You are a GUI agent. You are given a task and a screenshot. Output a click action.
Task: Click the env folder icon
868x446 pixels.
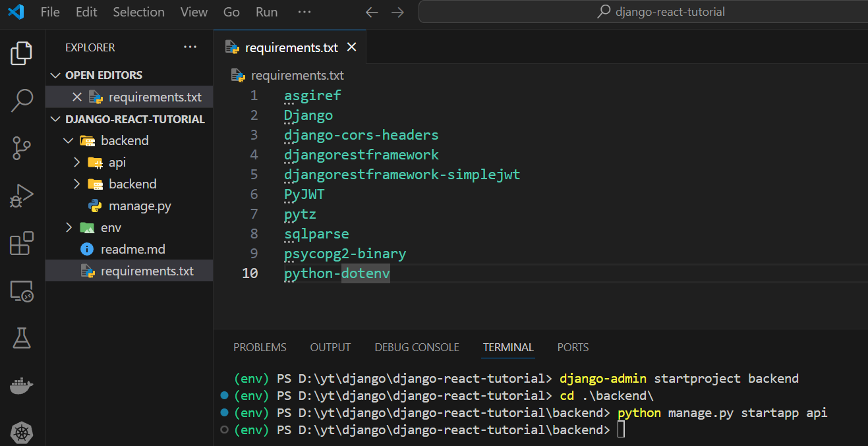tap(87, 228)
